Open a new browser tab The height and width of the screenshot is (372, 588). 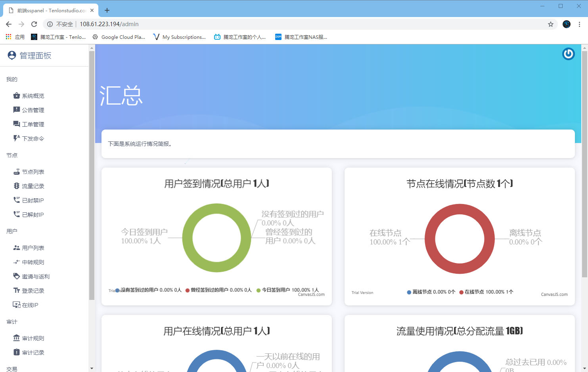[107, 10]
